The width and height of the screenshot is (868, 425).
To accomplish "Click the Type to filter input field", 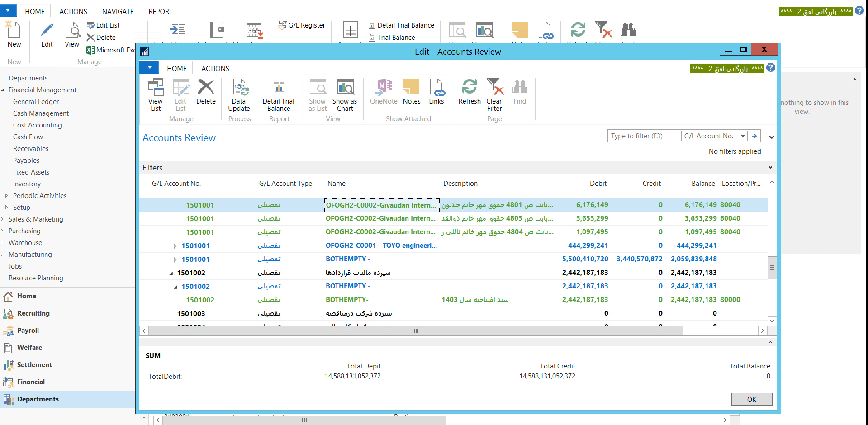I will pyautogui.click(x=644, y=136).
